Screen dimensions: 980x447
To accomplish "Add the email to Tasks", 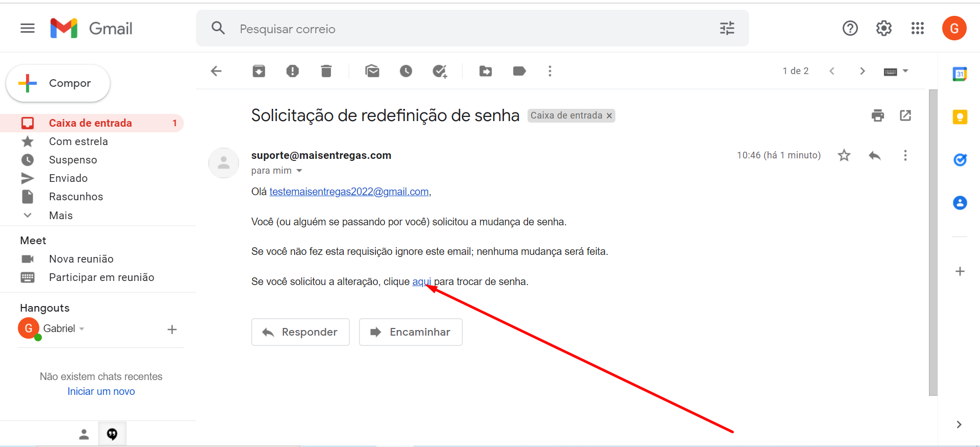I will coord(440,71).
